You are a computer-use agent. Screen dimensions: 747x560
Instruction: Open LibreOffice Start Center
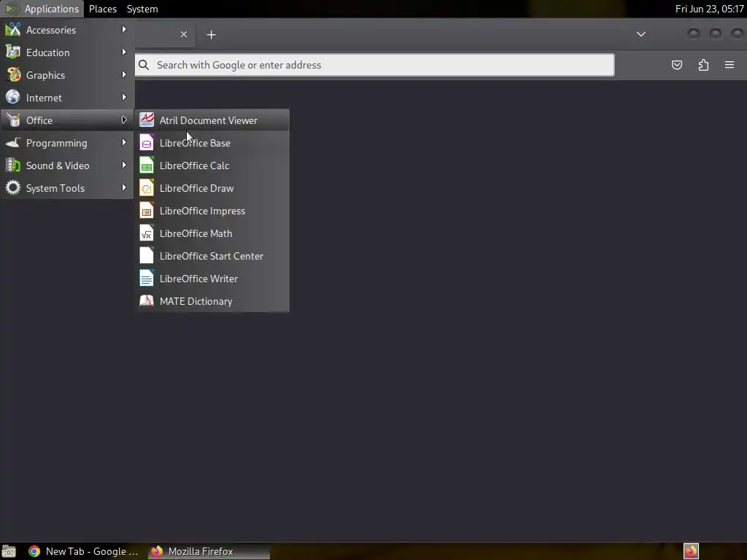[x=212, y=256]
